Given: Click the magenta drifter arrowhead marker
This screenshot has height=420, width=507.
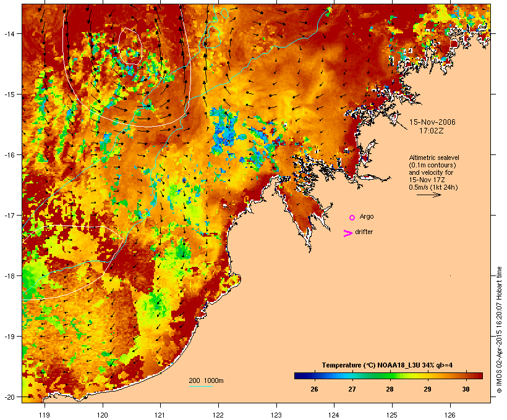Looking at the screenshot, I should click(x=347, y=233).
